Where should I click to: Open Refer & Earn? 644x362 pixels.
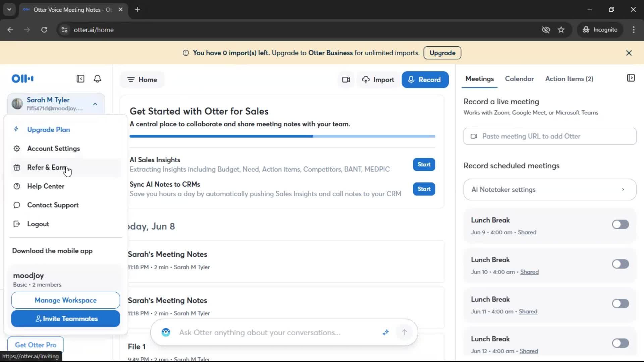coord(65,168)
